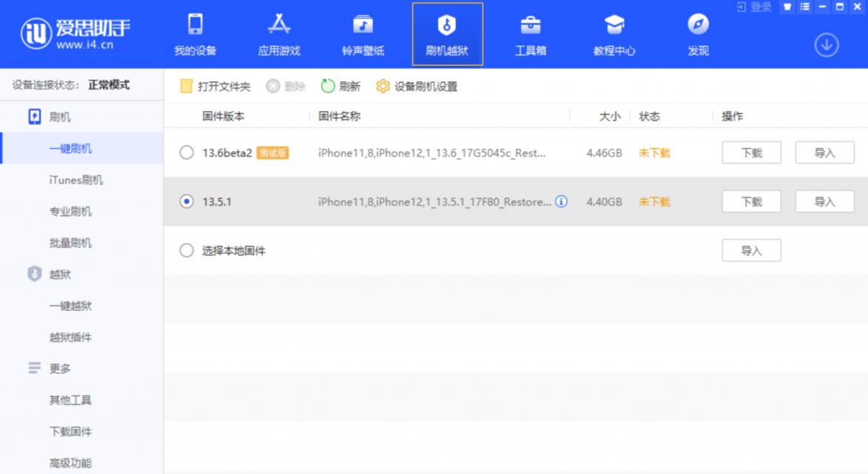Click the 删除 delete toolbar button

(x=286, y=87)
